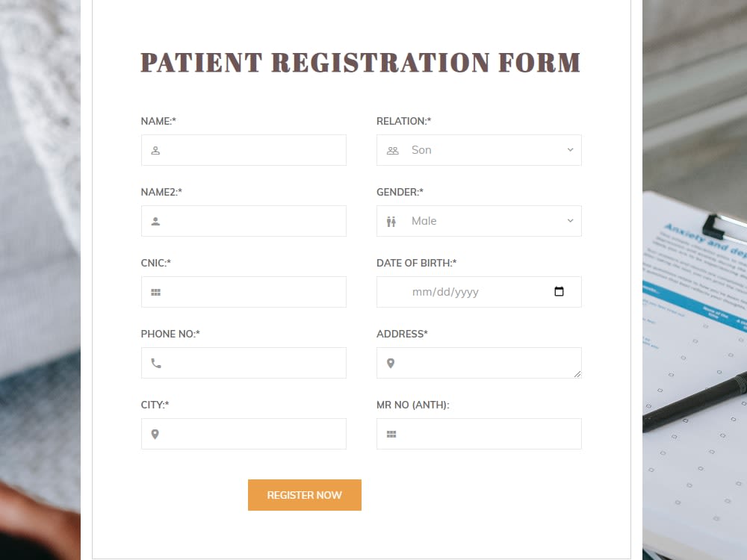Screen dimensions: 747x560
Task: Grab the Address textarea resize handle
Action: coord(577,374)
